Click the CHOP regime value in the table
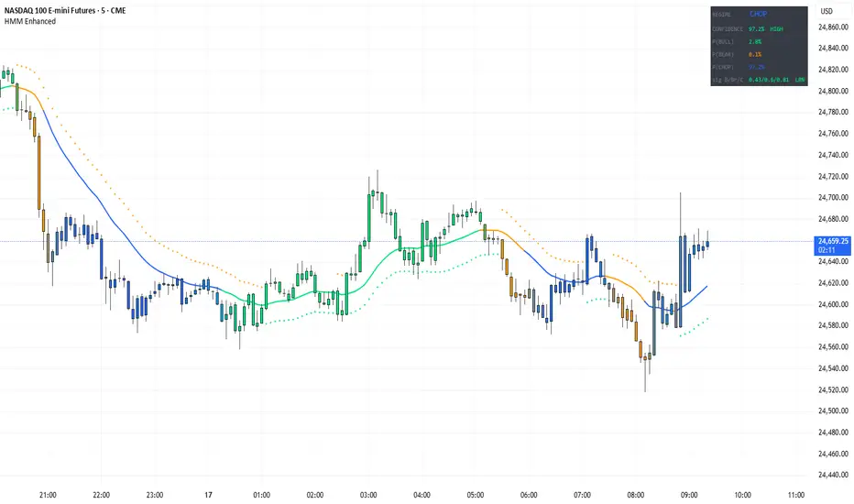This screenshot has width=854, height=504. (x=759, y=15)
